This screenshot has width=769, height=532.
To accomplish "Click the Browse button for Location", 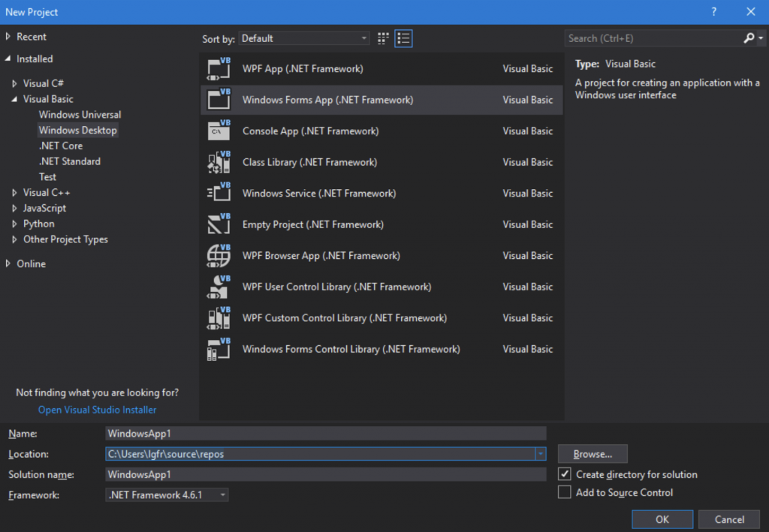I will (x=593, y=453).
